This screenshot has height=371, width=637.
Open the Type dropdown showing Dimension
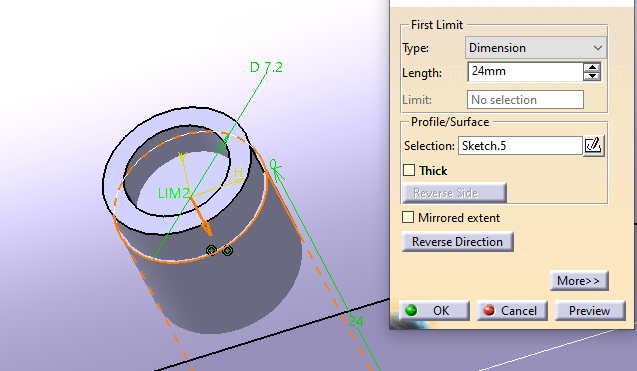click(535, 48)
